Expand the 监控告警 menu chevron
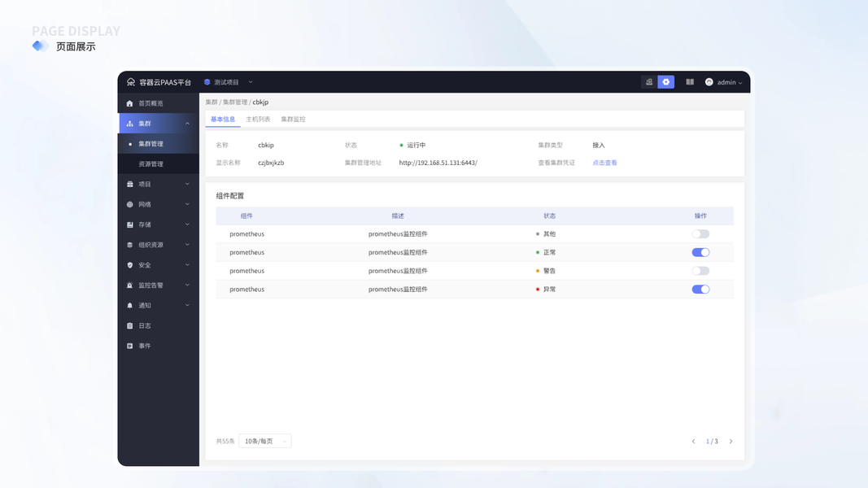The image size is (868, 488). click(x=187, y=285)
